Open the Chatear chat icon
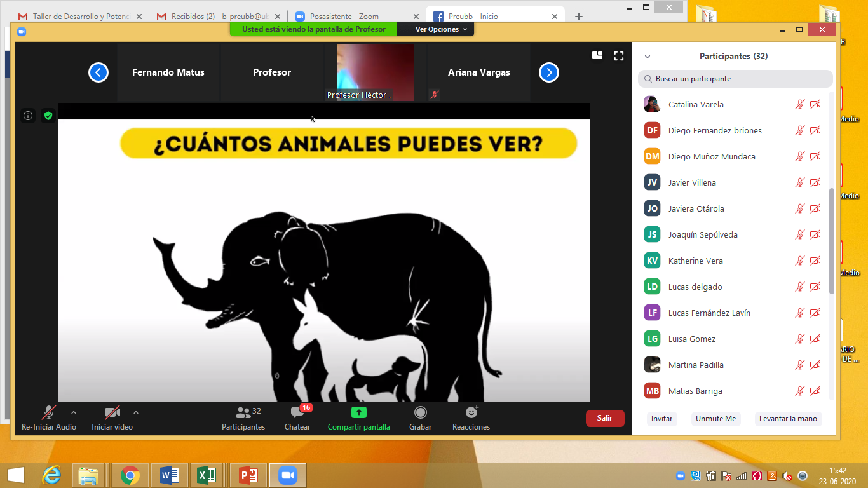The width and height of the screenshot is (868, 488). [297, 413]
